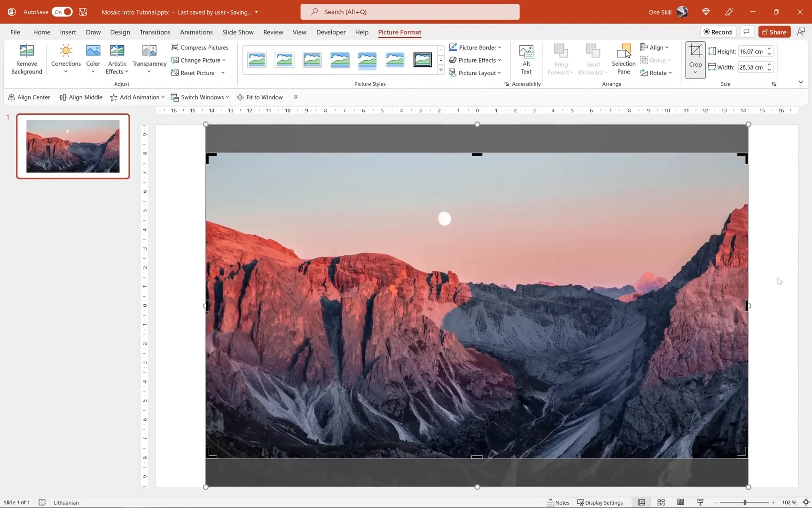Increase Height with the up stepper

point(769,48)
